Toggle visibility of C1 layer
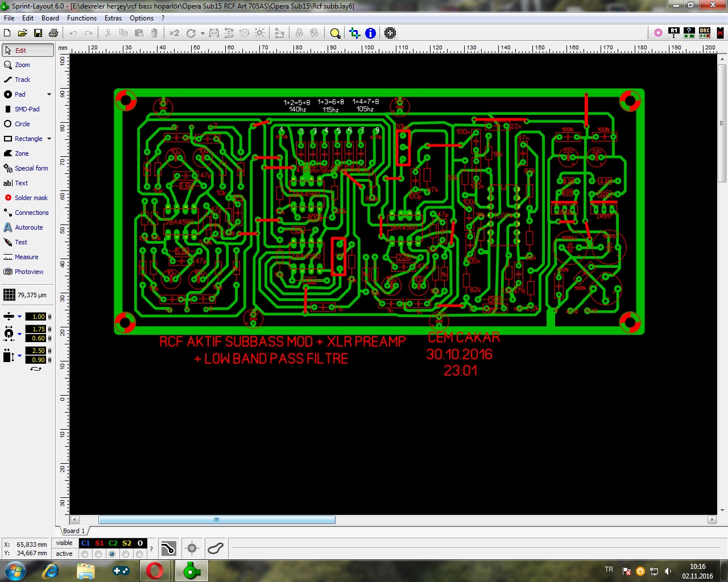Screen dimensions: 728x582 click(85, 543)
